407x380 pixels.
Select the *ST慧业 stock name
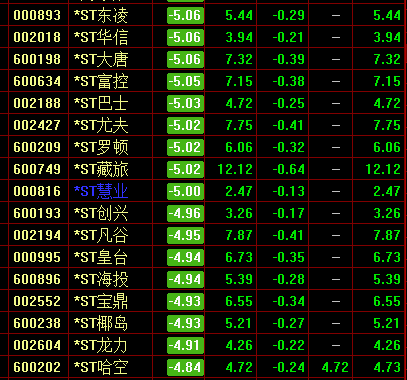point(101,191)
